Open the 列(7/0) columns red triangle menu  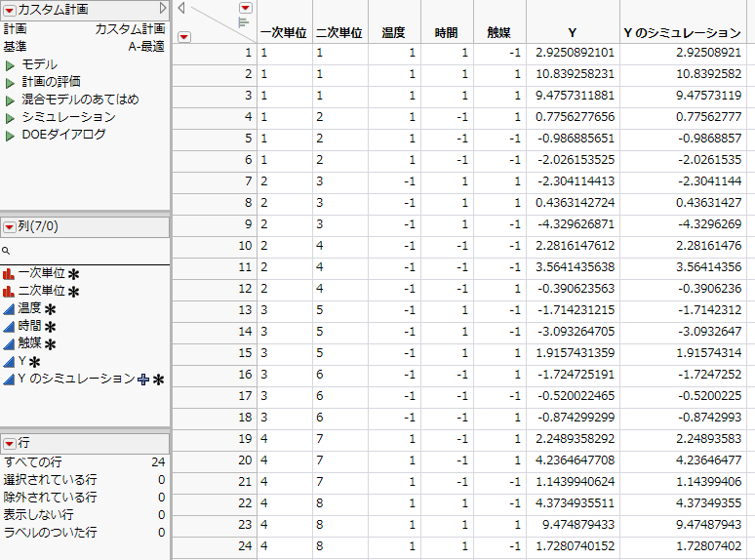coord(10,226)
